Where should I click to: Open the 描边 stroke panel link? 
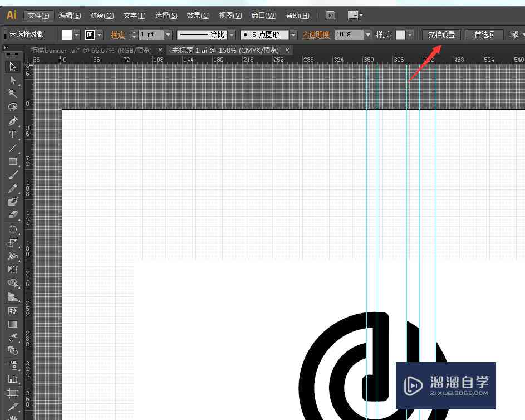pyautogui.click(x=118, y=35)
